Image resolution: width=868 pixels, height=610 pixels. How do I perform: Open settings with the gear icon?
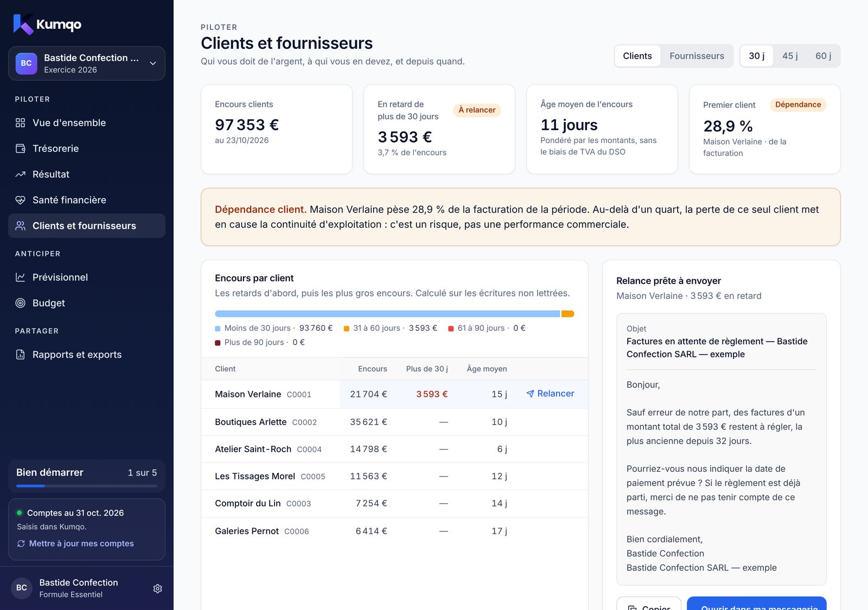click(x=158, y=588)
